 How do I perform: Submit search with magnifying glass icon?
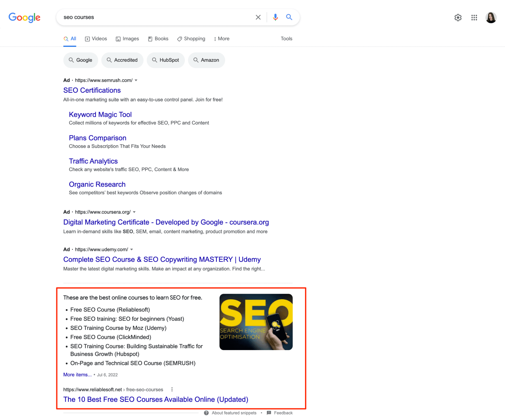coord(289,17)
